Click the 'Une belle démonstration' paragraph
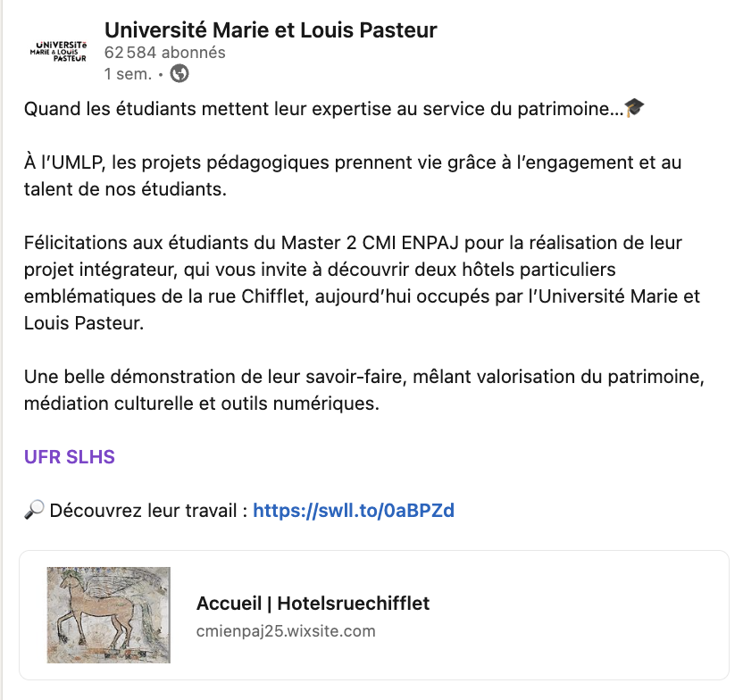The height and width of the screenshot is (700, 743). point(364,390)
